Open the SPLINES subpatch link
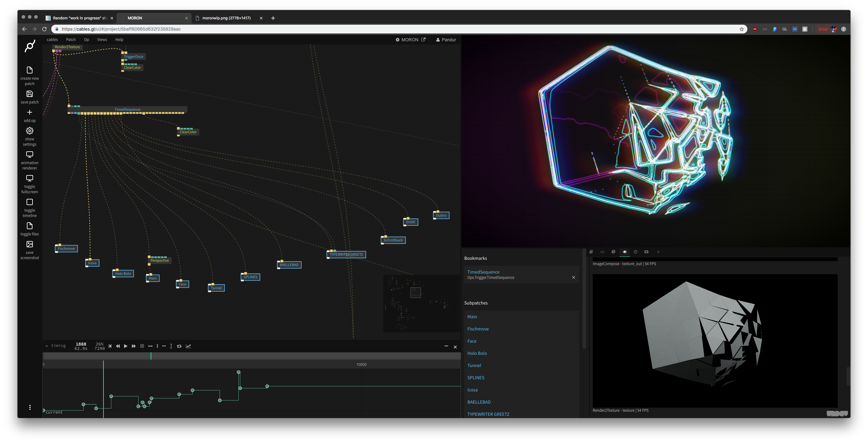The height and width of the screenshot is (443, 868). click(x=476, y=377)
